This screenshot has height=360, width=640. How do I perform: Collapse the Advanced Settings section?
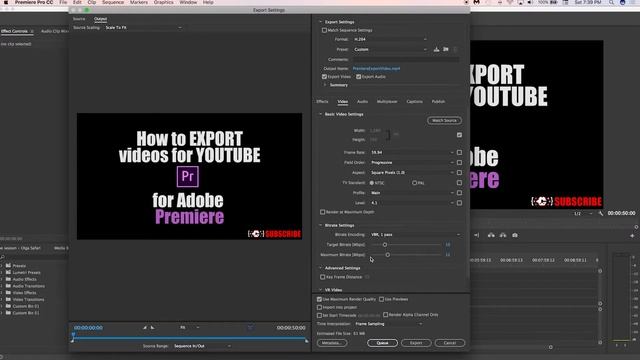pyautogui.click(x=320, y=268)
